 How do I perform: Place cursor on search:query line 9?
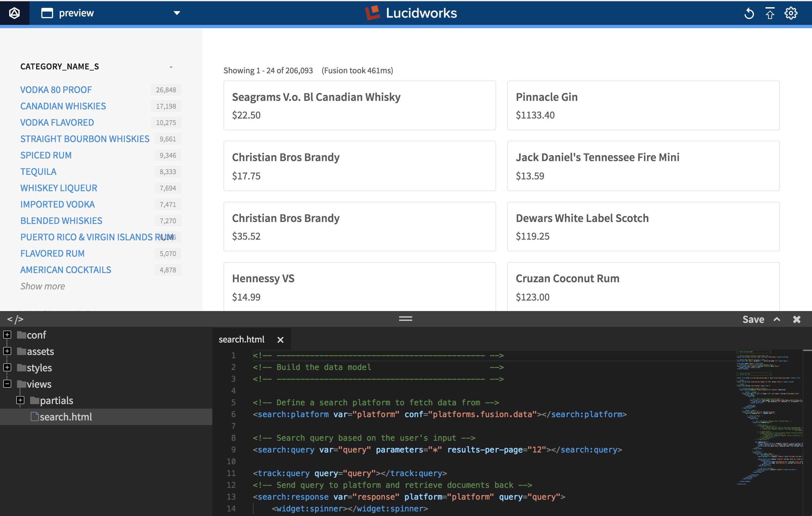tap(437, 450)
